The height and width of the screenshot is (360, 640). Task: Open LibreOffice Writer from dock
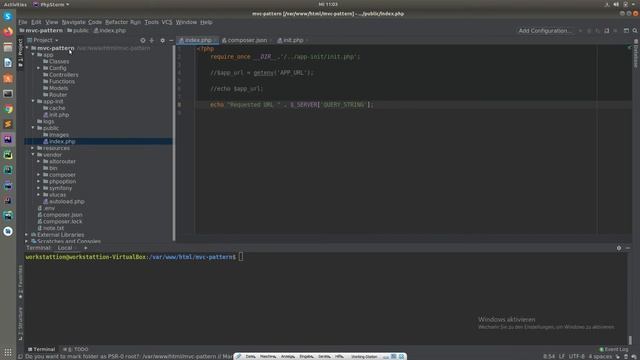point(8,62)
